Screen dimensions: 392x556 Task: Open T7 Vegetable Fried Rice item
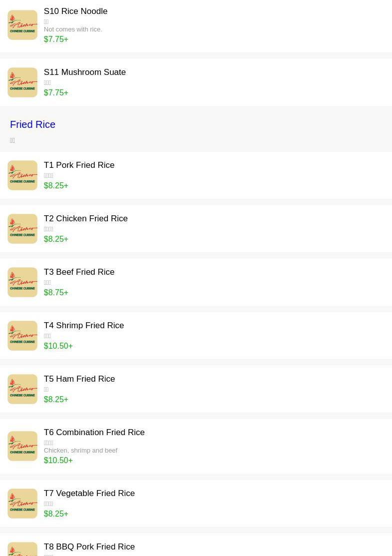coord(89,494)
